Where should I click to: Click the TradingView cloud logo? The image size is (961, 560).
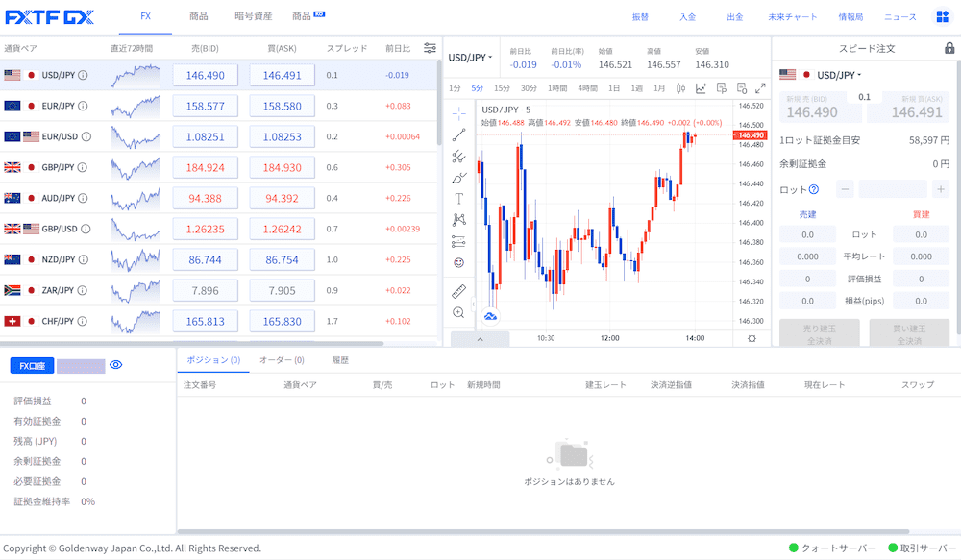[x=490, y=316]
